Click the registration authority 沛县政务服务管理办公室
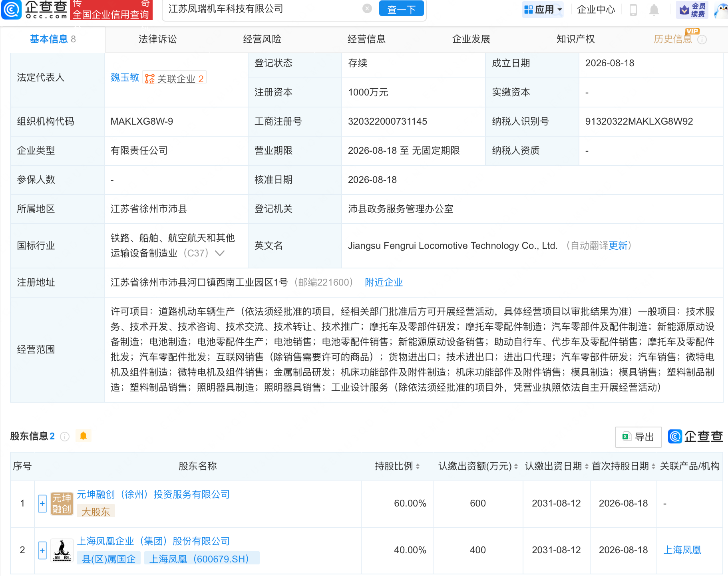Image resolution: width=728 pixels, height=576 pixels. pyautogui.click(x=400, y=209)
